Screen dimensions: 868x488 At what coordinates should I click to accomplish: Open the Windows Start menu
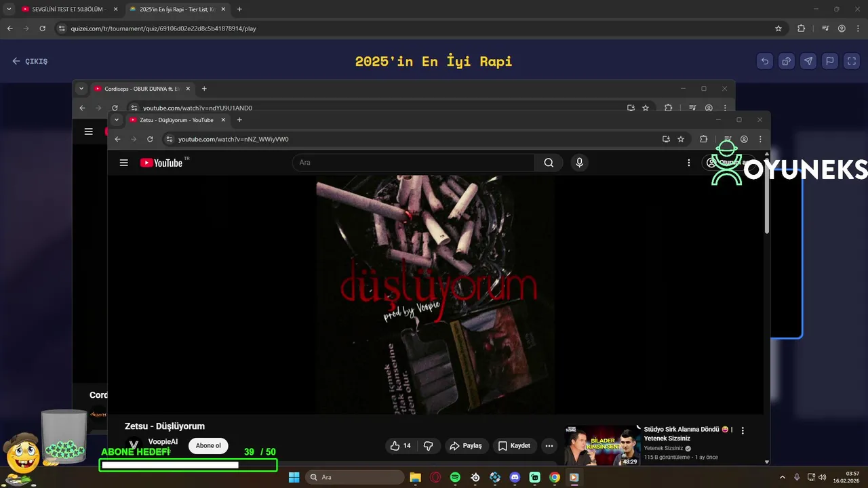(x=294, y=477)
